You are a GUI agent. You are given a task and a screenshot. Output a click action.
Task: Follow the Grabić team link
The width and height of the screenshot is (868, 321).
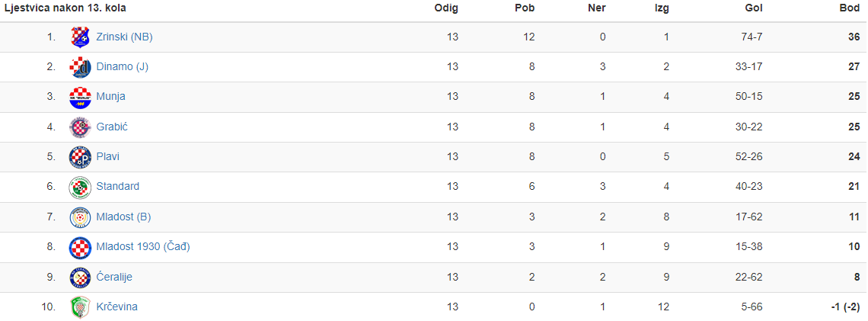(113, 127)
